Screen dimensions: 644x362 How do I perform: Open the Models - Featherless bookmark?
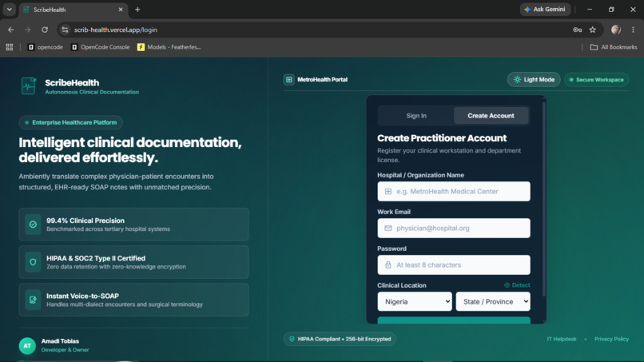(x=169, y=47)
